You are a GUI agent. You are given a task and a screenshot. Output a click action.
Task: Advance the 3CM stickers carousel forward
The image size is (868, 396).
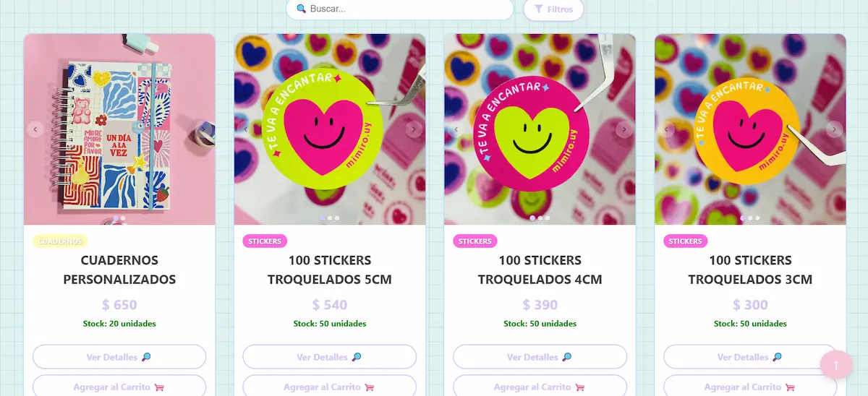coord(835,129)
